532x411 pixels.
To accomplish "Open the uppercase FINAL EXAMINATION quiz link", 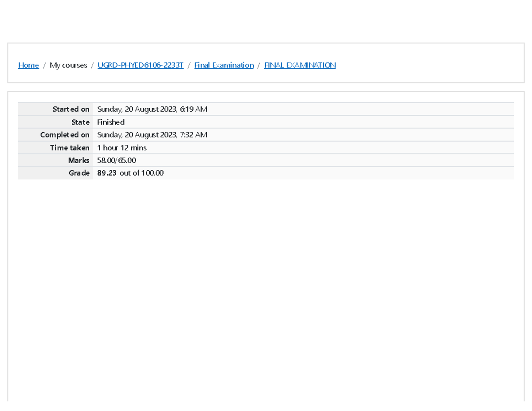I will 300,65.
